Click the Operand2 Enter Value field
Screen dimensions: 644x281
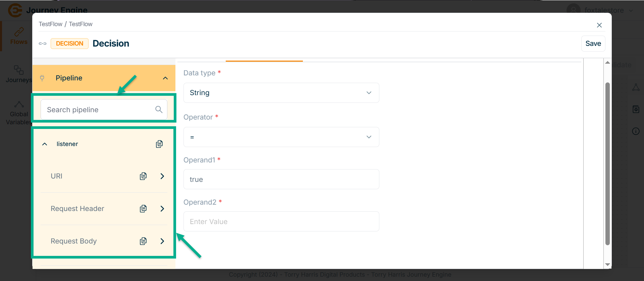[281, 221]
